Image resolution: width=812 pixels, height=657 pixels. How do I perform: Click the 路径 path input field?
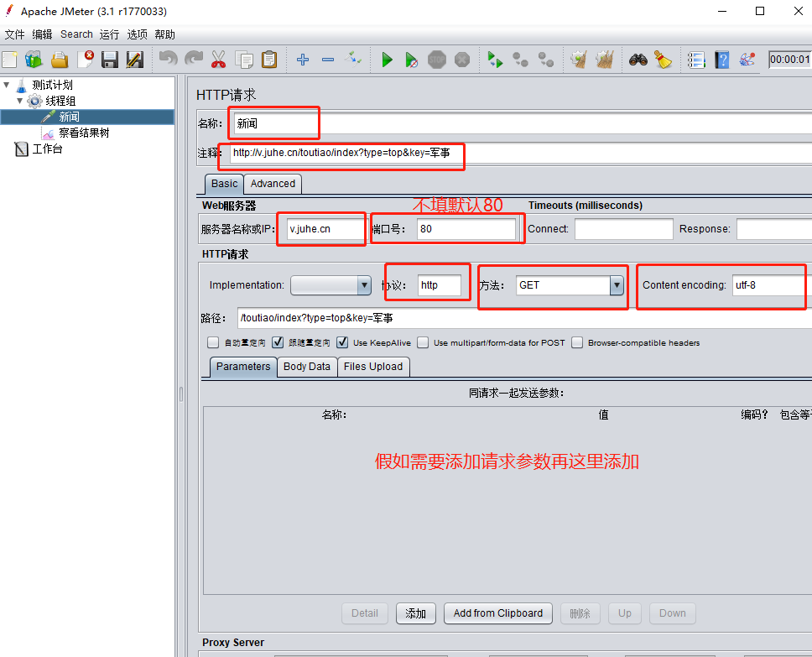coord(524,318)
